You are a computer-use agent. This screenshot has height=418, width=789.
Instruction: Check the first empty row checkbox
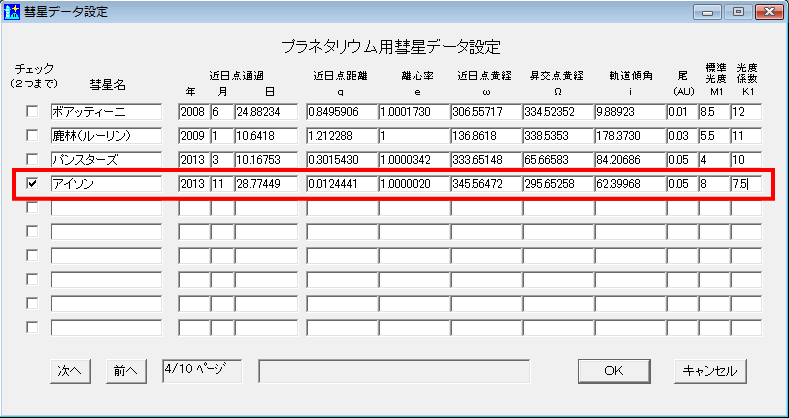click(x=32, y=208)
